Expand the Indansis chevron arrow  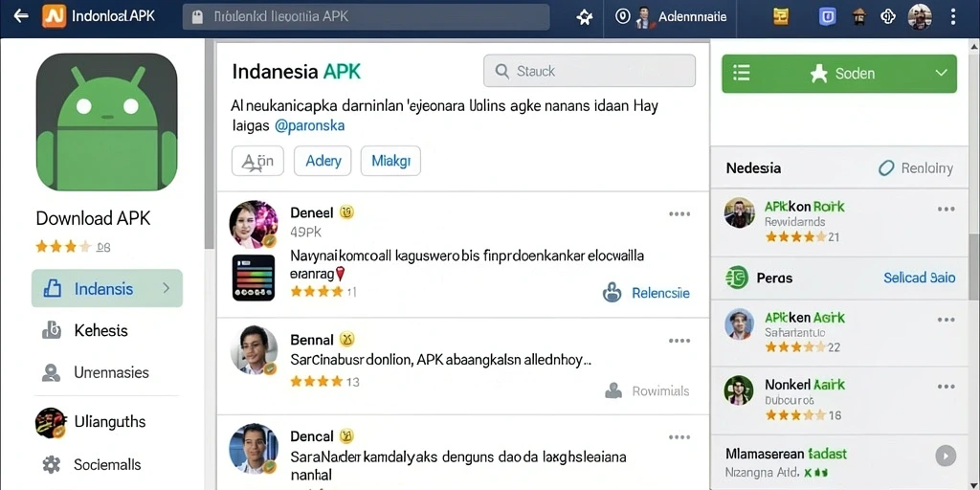166,288
